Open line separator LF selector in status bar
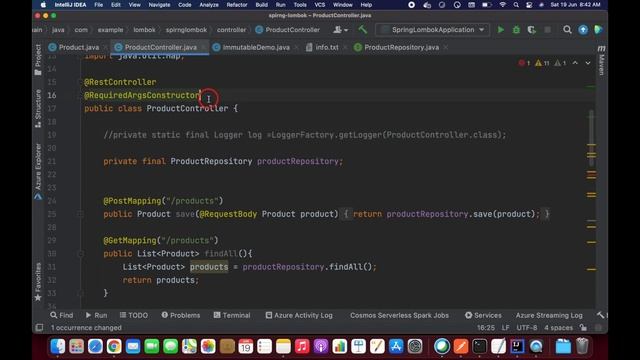 tap(505, 328)
